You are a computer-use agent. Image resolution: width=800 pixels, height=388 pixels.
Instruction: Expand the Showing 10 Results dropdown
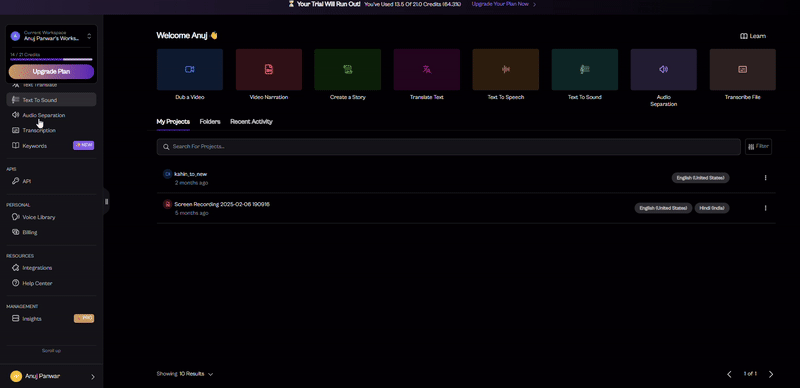click(185, 374)
